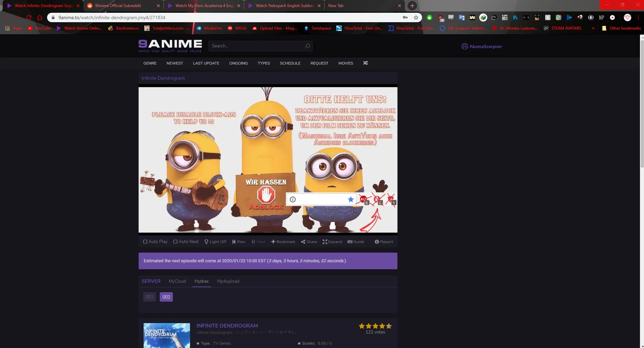Toggle Light Off mode on the player
The height and width of the screenshot is (348, 644).
point(215,242)
